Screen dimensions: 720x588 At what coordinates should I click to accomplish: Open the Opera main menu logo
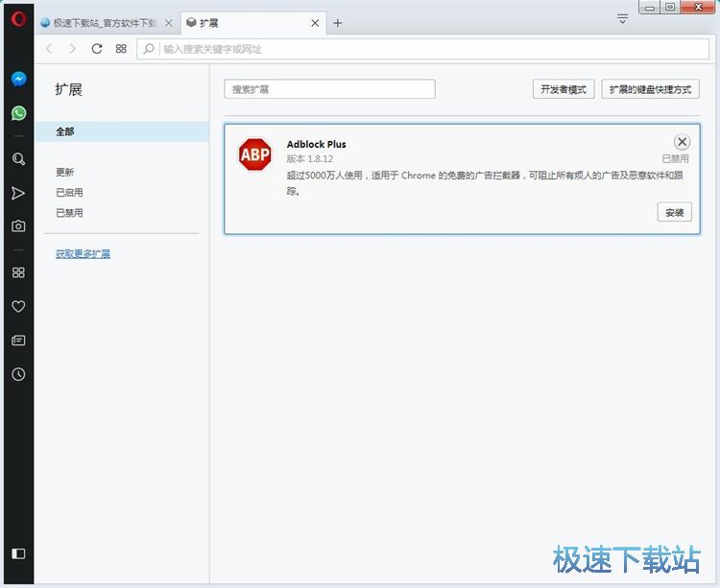18,19
